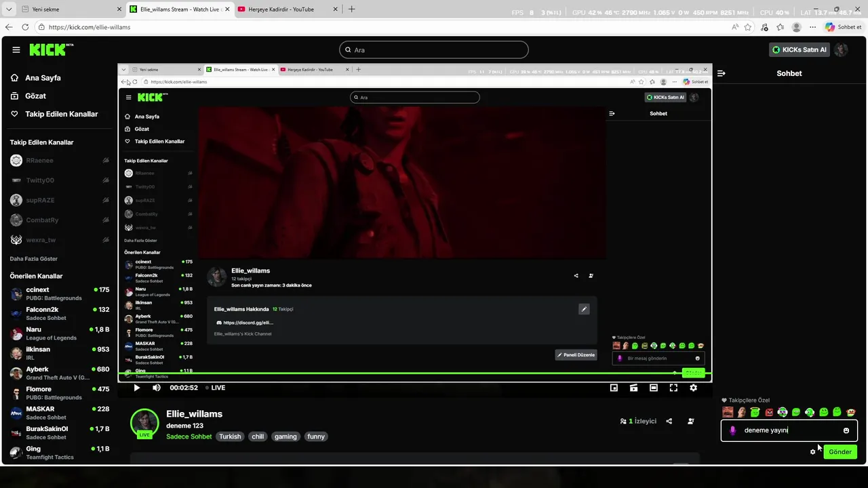Screen dimensions: 868x488
Task: Click the Ellie_willams streamer avatar with LIVE badge
Action: coord(144,423)
